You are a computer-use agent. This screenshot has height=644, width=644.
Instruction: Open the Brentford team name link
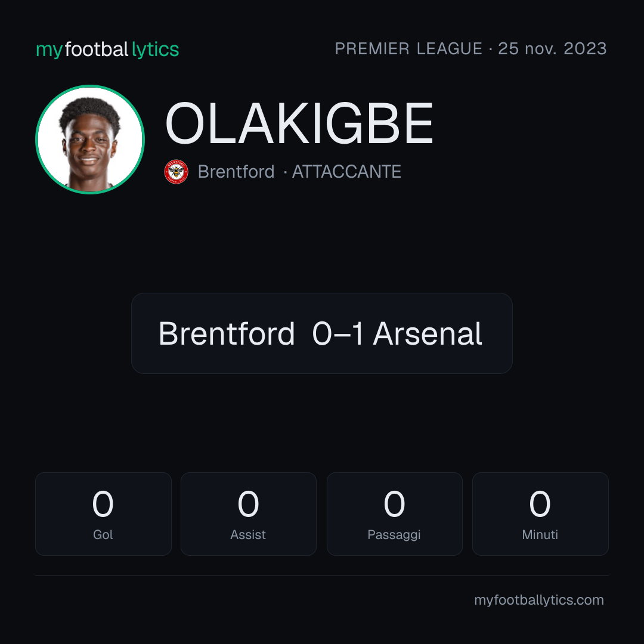click(236, 172)
